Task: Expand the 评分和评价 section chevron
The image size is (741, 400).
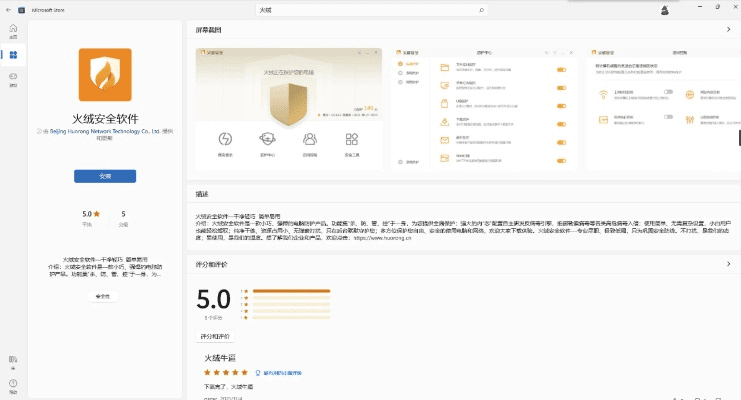Action: coord(728,264)
